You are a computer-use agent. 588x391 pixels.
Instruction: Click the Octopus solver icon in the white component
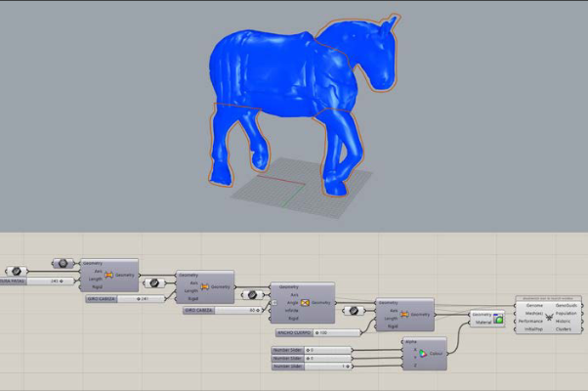pyautogui.click(x=549, y=318)
